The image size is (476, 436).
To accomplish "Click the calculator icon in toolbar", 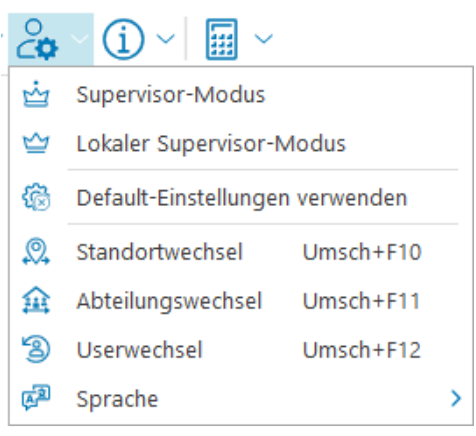I will point(222,39).
